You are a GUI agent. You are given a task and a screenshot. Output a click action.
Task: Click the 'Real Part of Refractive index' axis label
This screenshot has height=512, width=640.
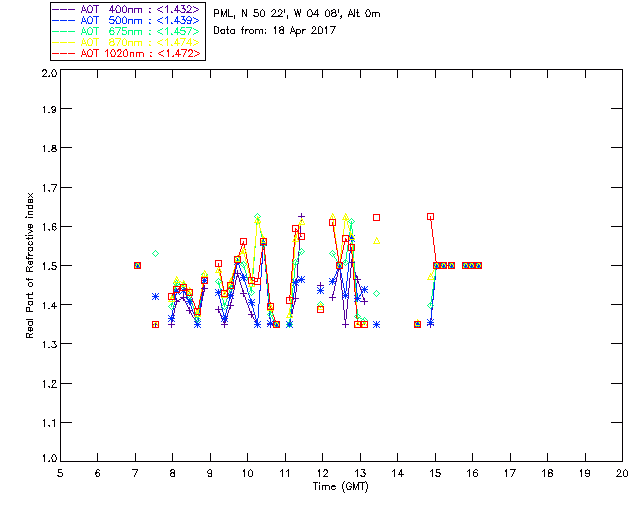[x=29, y=265]
